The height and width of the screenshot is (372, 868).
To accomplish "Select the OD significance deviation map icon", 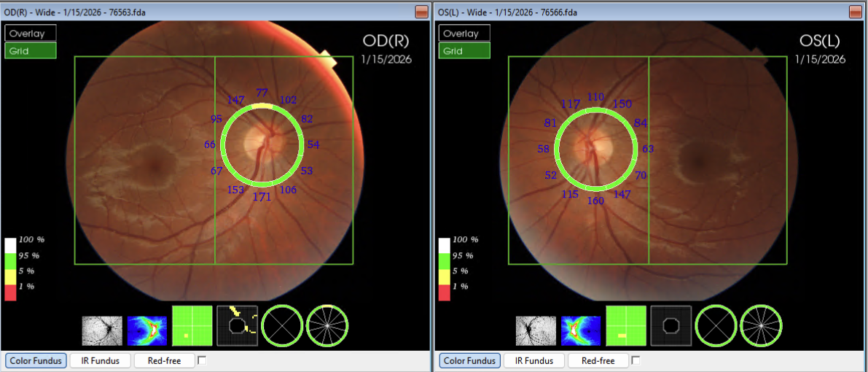I will click(238, 325).
